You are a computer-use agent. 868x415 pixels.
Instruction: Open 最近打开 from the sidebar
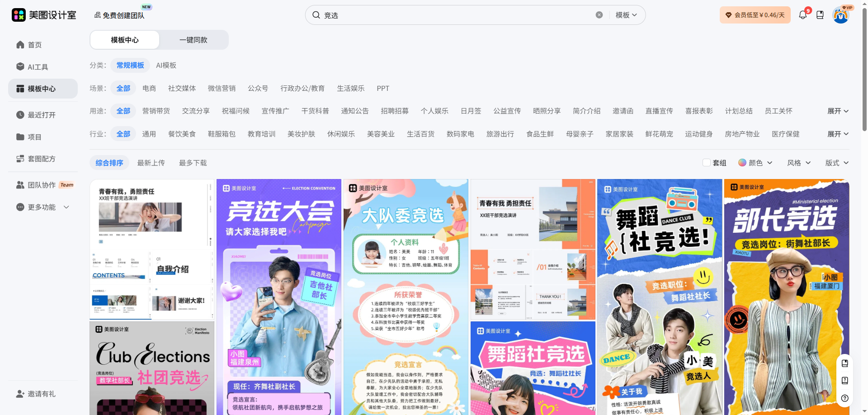[41, 115]
